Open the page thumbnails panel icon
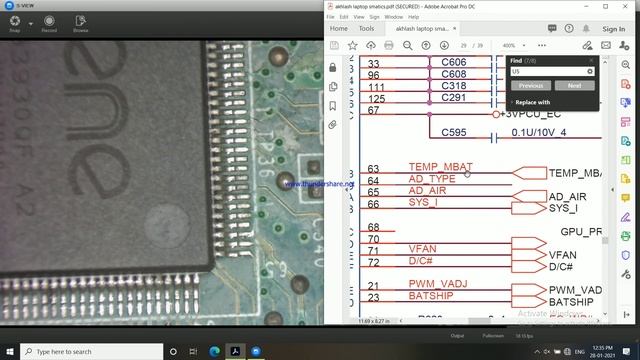This screenshot has height=360, width=640. click(333, 86)
